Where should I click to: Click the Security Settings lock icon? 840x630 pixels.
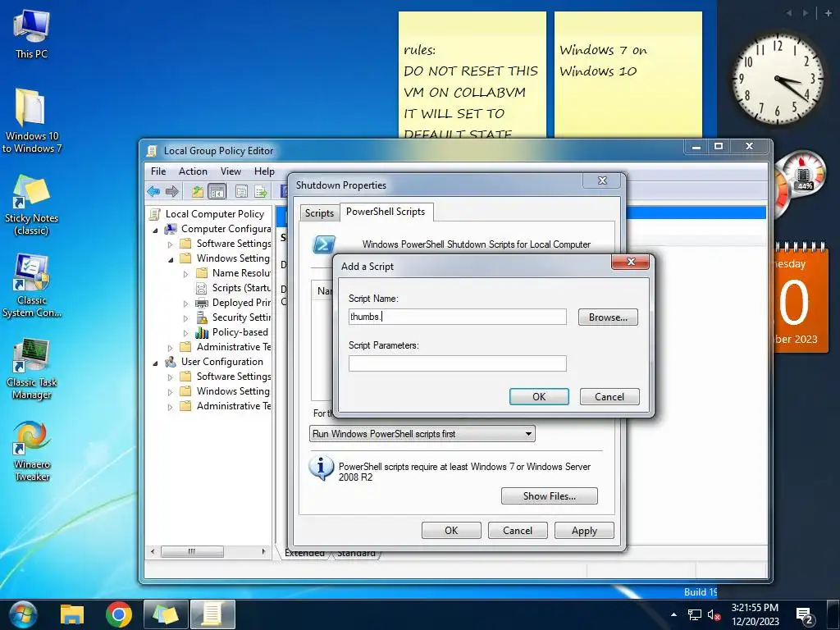click(202, 317)
